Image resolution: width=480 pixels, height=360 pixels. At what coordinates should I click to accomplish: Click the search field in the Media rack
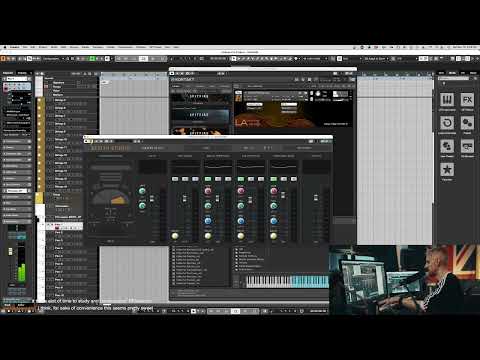[x=453, y=79]
